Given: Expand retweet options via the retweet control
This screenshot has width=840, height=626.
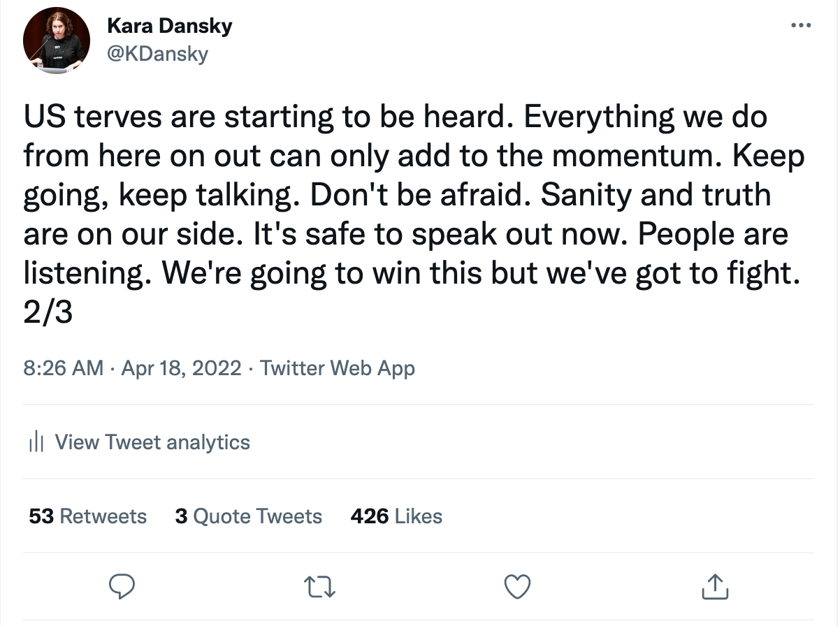Looking at the screenshot, I should pyautogui.click(x=319, y=587).
